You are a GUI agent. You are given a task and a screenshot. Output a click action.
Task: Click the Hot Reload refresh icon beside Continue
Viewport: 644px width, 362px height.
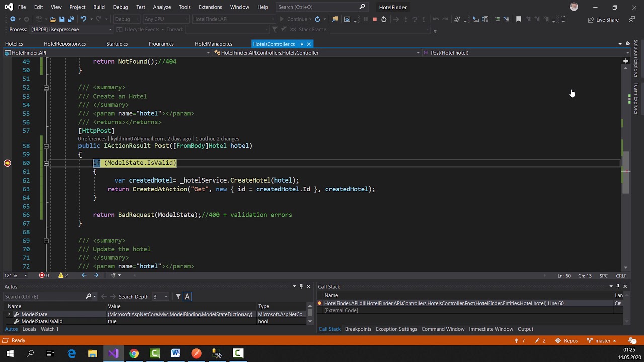[x=317, y=19]
